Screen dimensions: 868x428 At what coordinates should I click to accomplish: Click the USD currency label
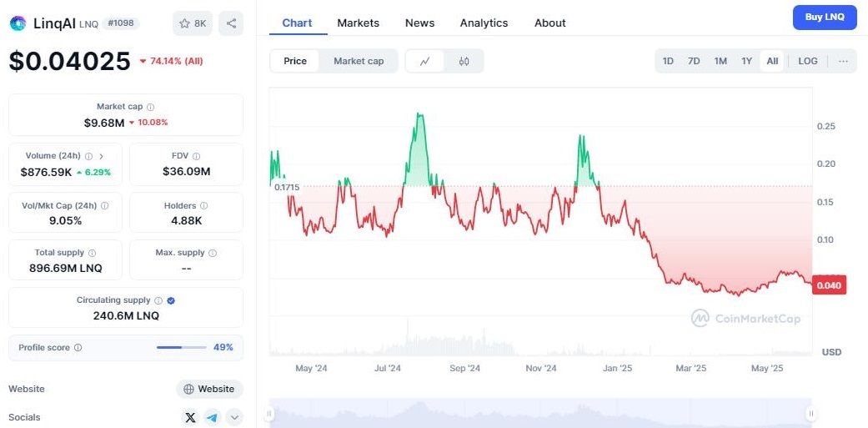click(x=831, y=352)
